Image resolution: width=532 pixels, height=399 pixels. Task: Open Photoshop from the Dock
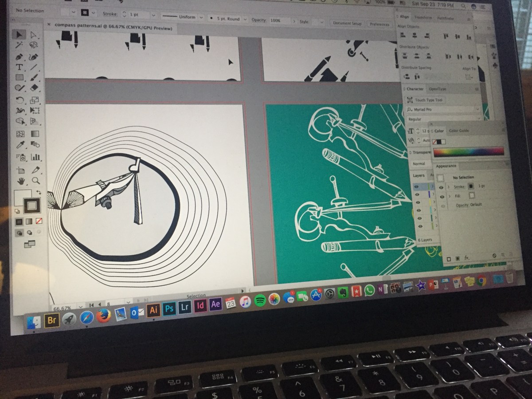pyautogui.click(x=169, y=308)
